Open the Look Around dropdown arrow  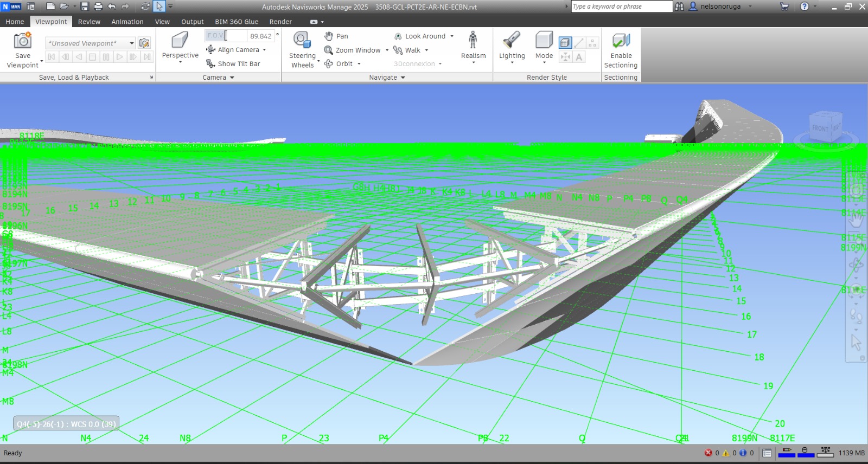(452, 36)
